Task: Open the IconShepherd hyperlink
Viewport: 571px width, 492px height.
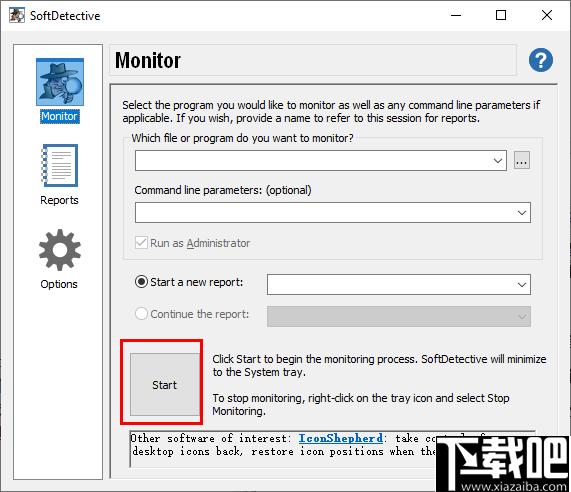Action: tap(340, 438)
